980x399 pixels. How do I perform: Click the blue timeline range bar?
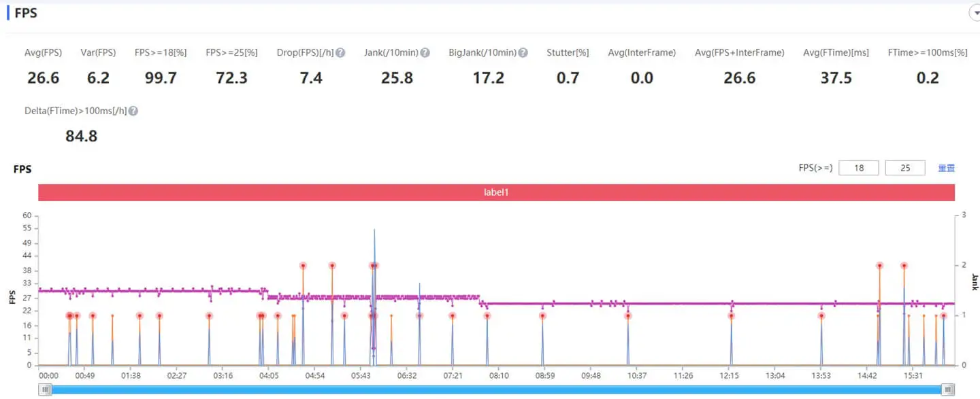coord(496,389)
